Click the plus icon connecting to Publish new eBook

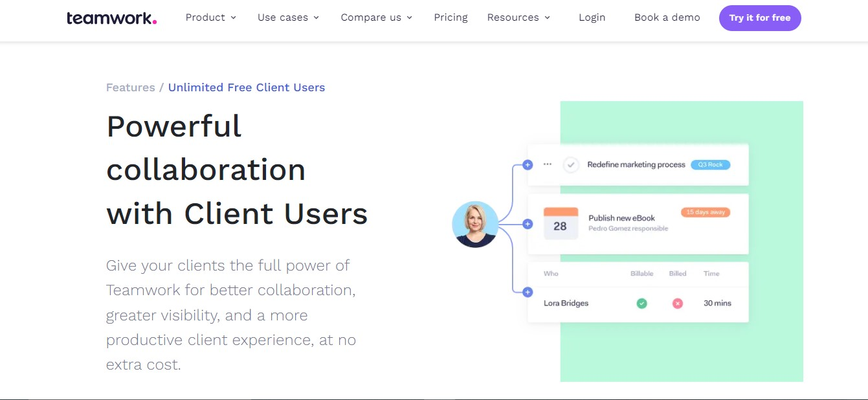click(x=528, y=223)
